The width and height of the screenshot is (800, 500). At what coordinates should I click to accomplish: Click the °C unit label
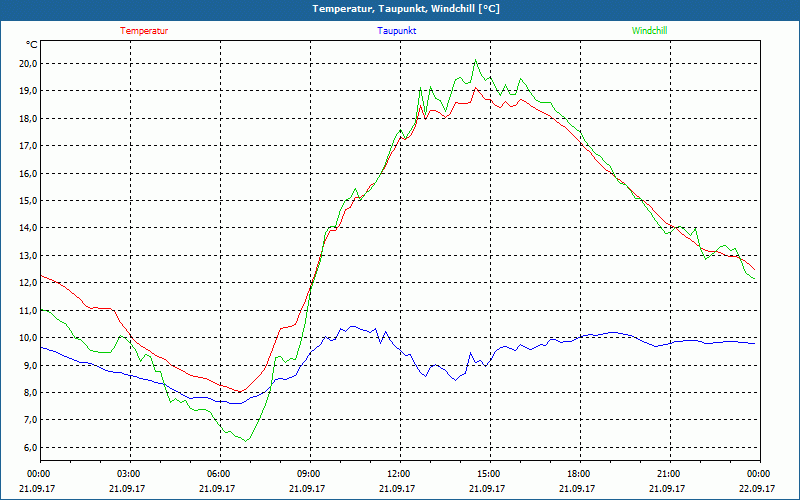[x=32, y=45]
